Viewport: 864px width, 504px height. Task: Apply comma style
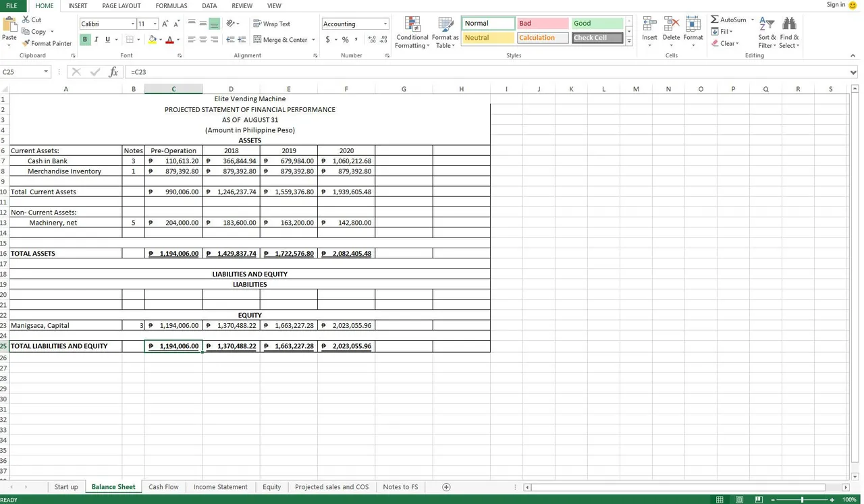point(356,40)
